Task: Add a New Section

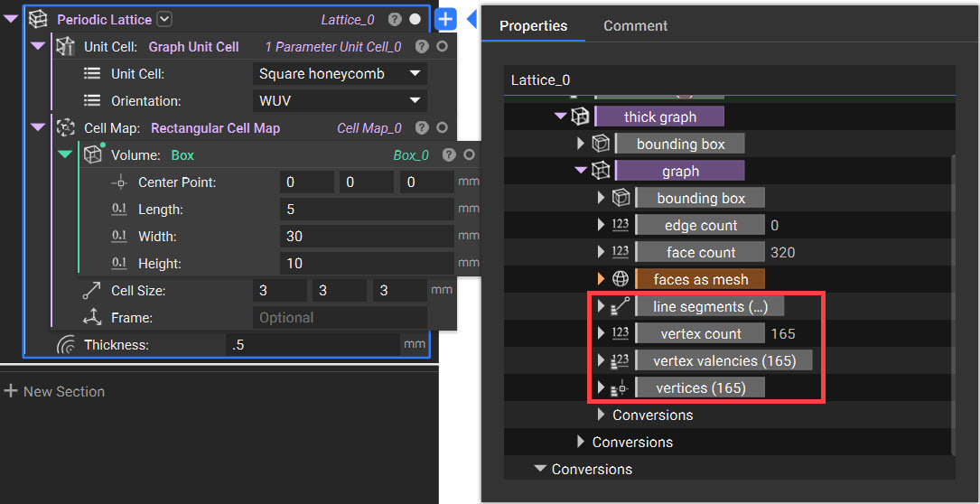Action: click(54, 391)
